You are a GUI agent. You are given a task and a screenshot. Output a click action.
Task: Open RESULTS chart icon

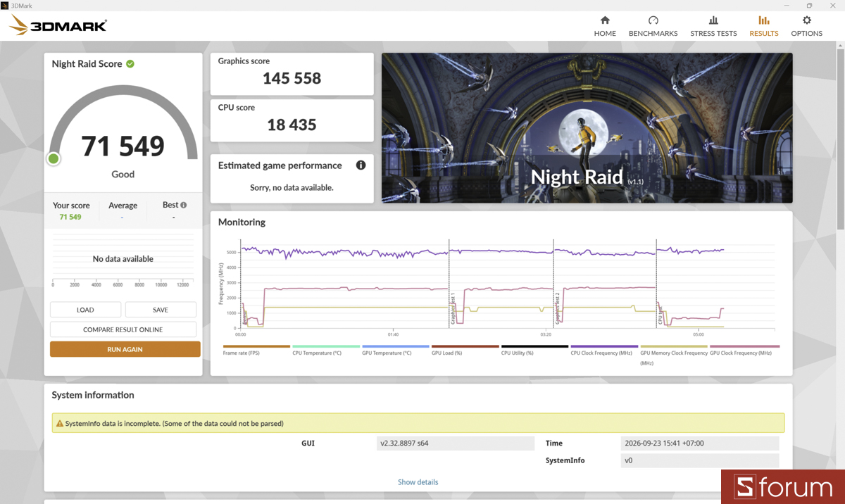click(763, 20)
